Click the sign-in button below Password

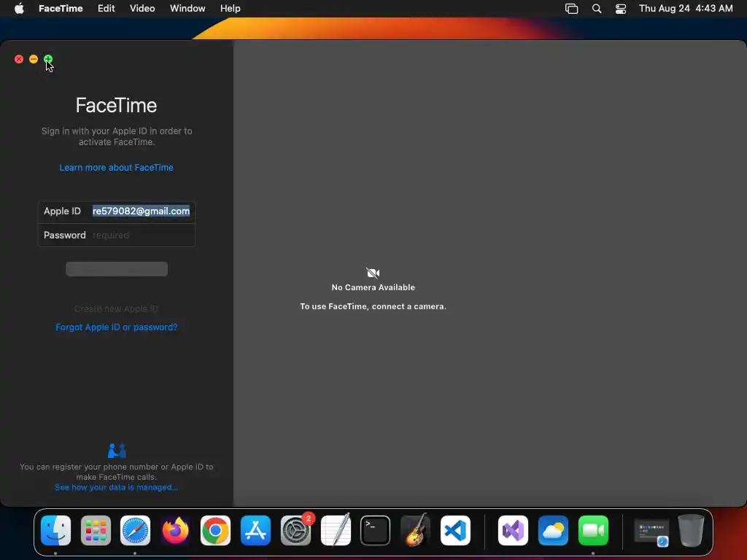pos(117,268)
